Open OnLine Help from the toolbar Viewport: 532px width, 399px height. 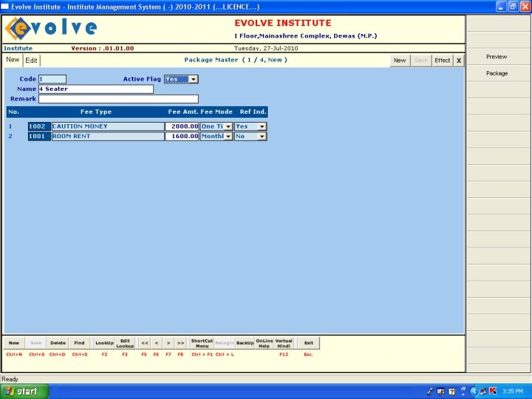pyautogui.click(x=265, y=343)
